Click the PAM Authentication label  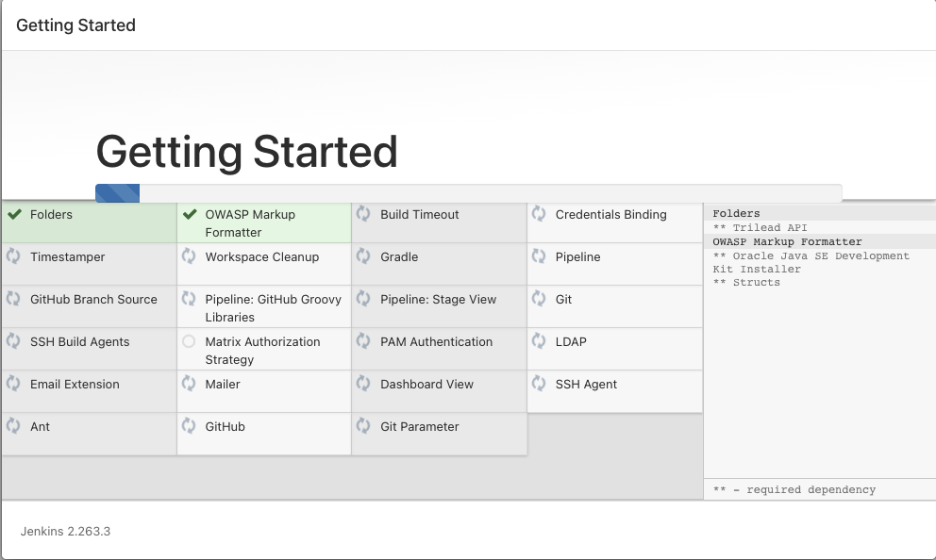point(436,341)
